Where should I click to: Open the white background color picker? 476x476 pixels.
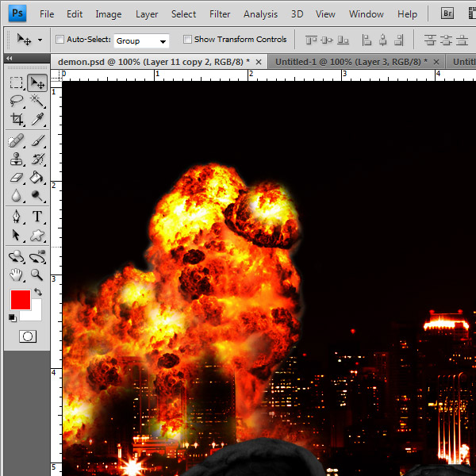pos(36,313)
